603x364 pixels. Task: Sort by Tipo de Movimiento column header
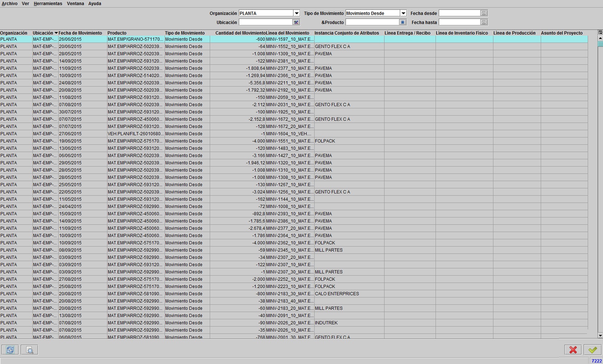point(187,33)
